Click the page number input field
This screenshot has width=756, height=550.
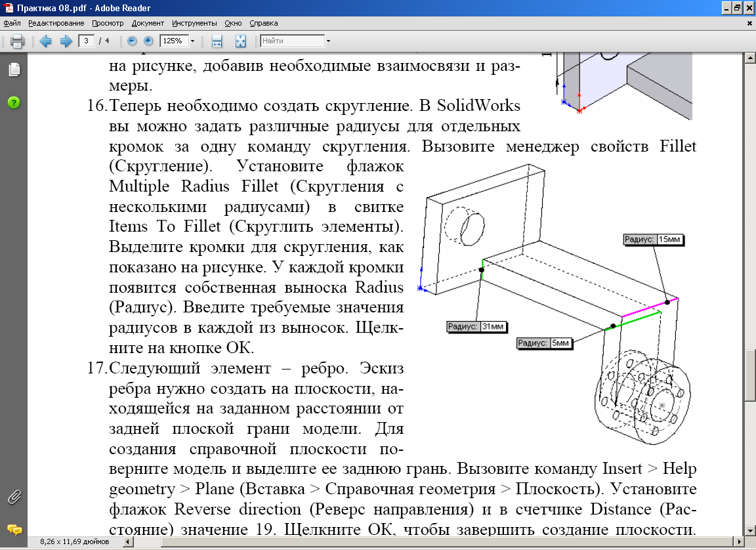click(87, 41)
